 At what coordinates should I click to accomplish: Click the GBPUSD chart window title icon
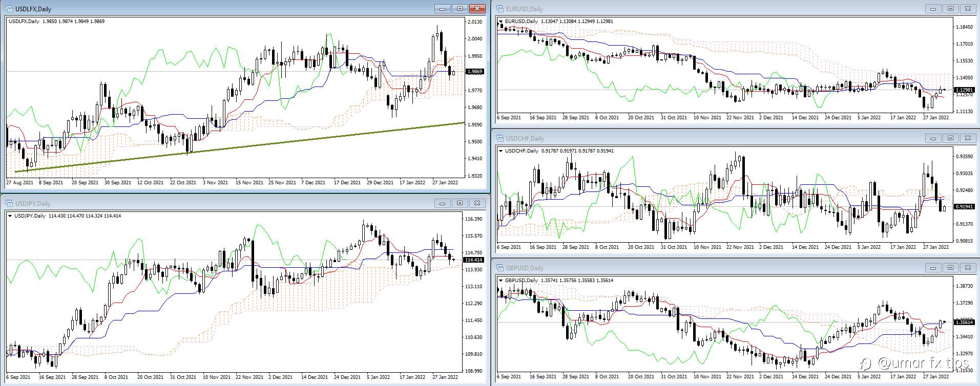500,268
